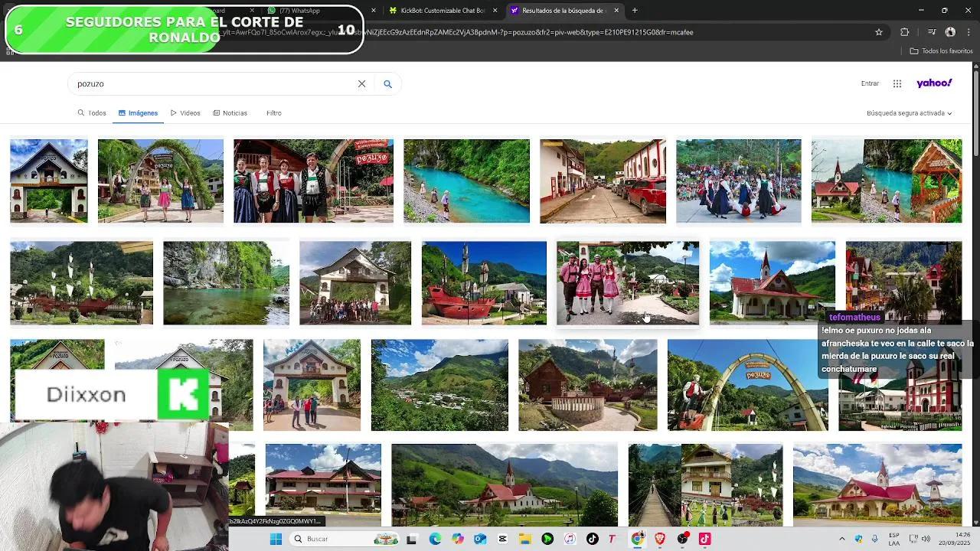The image size is (980, 551).
Task: Open Brave browser from the taskbar
Action: 660,539
